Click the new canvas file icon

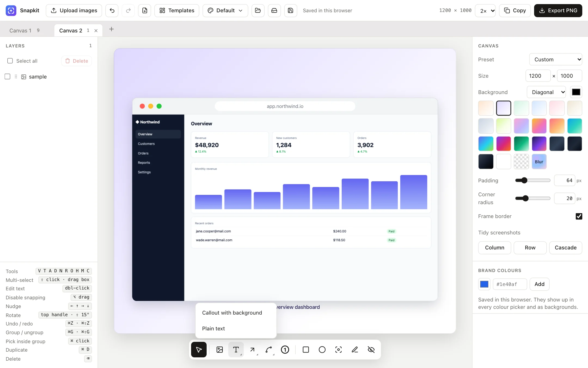145,10
